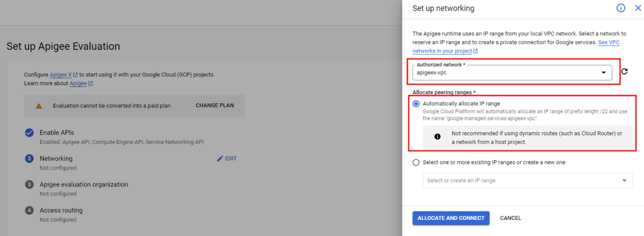Close the Set up networking panel

(638, 8)
